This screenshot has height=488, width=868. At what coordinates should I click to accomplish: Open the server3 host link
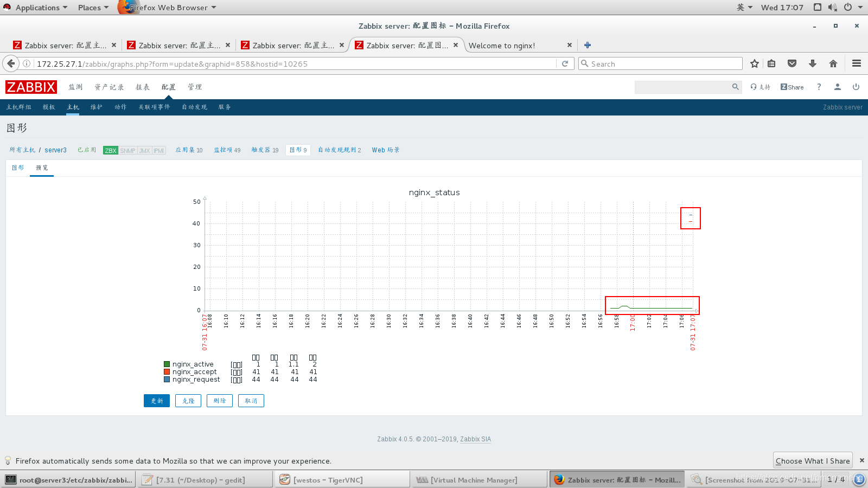click(55, 150)
